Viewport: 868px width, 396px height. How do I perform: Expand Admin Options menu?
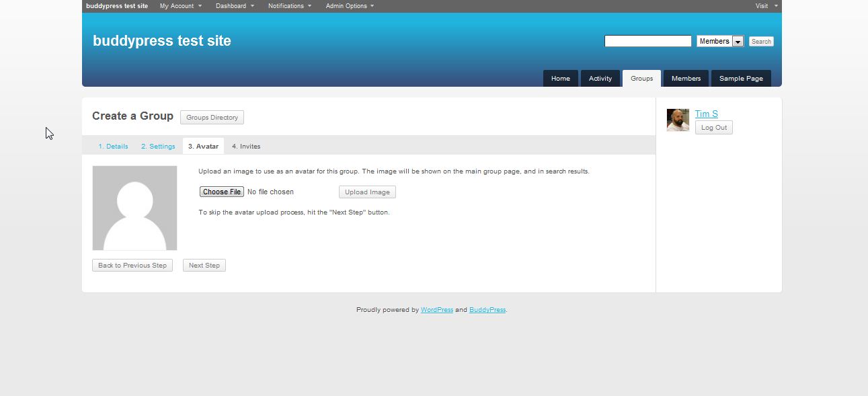pyautogui.click(x=350, y=6)
